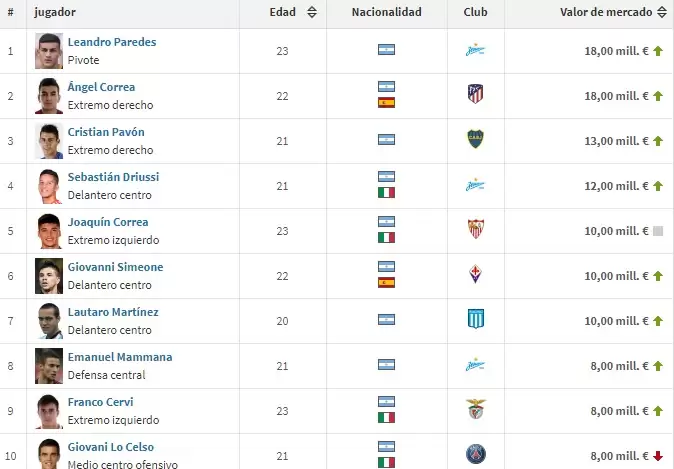Click PSG crest in Lo Celso row
674x469 pixels.
[x=476, y=455]
